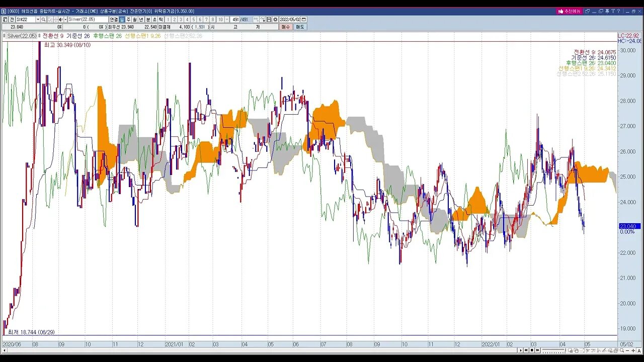Select the 틱 tick period button
644x362 pixels.
tap(161, 20)
